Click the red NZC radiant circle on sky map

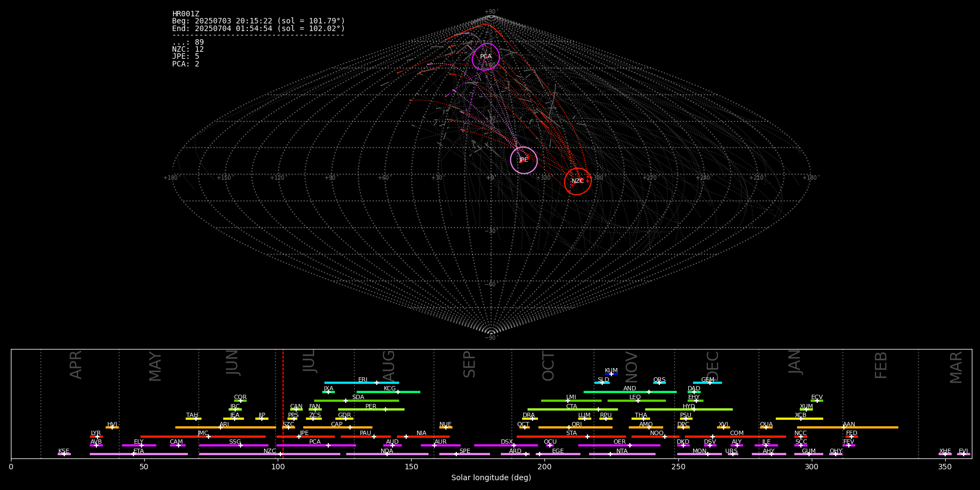pyautogui.click(x=578, y=181)
